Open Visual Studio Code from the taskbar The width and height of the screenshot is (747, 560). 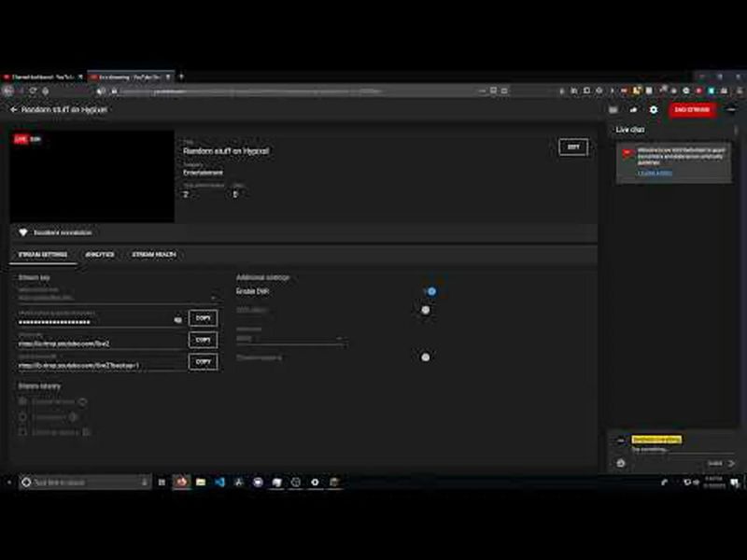(219, 483)
